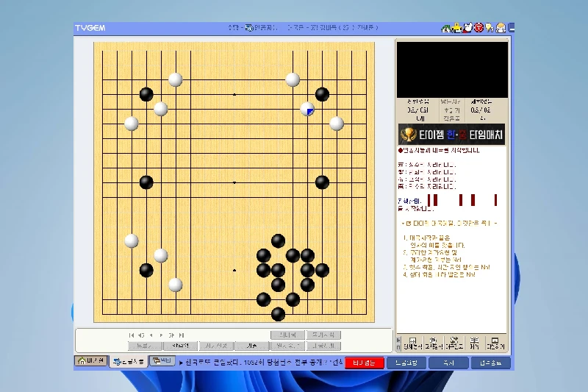Click the red round icon in title bar
The image size is (588, 392).
(478, 28)
